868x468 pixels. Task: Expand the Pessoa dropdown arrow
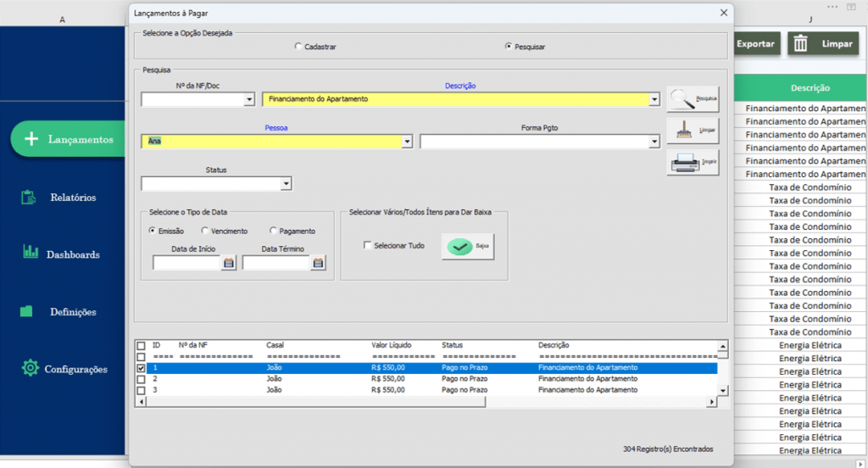[x=407, y=142]
